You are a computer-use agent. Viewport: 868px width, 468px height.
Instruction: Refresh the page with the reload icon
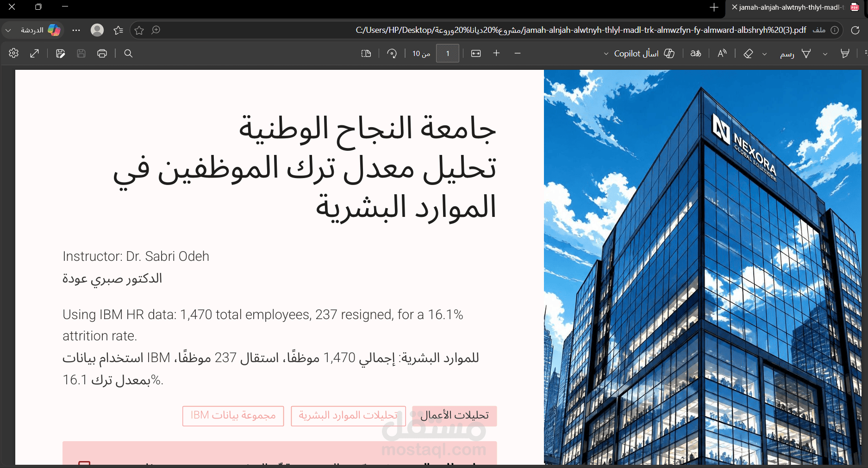tap(855, 30)
